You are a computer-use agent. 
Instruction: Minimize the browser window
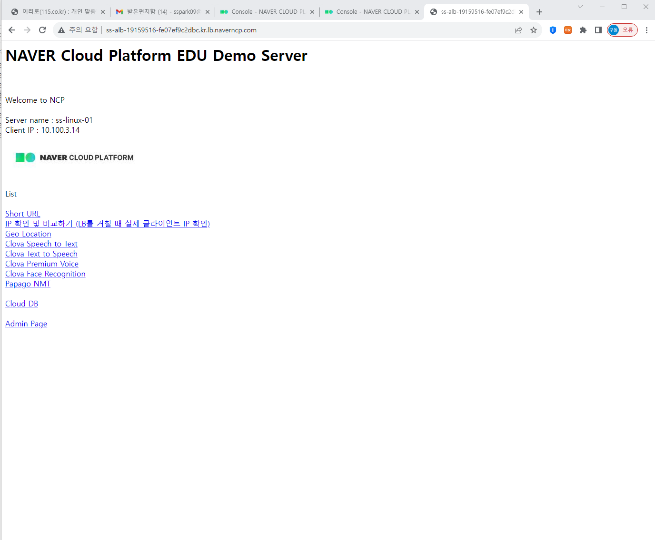pos(602,6)
